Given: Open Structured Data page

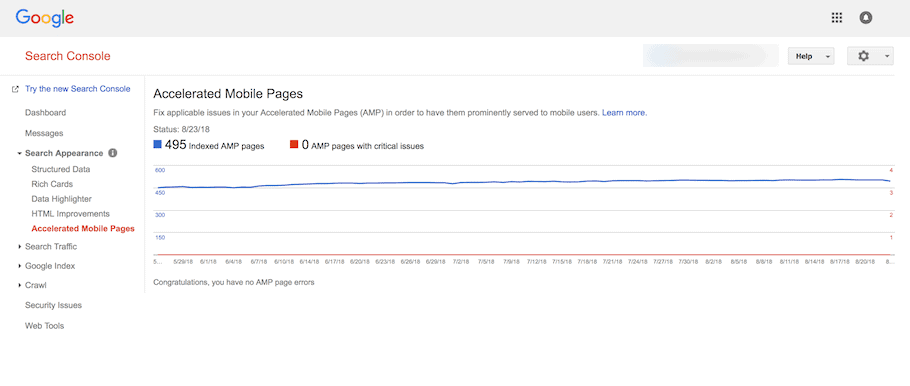Looking at the screenshot, I should pyautogui.click(x=61, y=169).
